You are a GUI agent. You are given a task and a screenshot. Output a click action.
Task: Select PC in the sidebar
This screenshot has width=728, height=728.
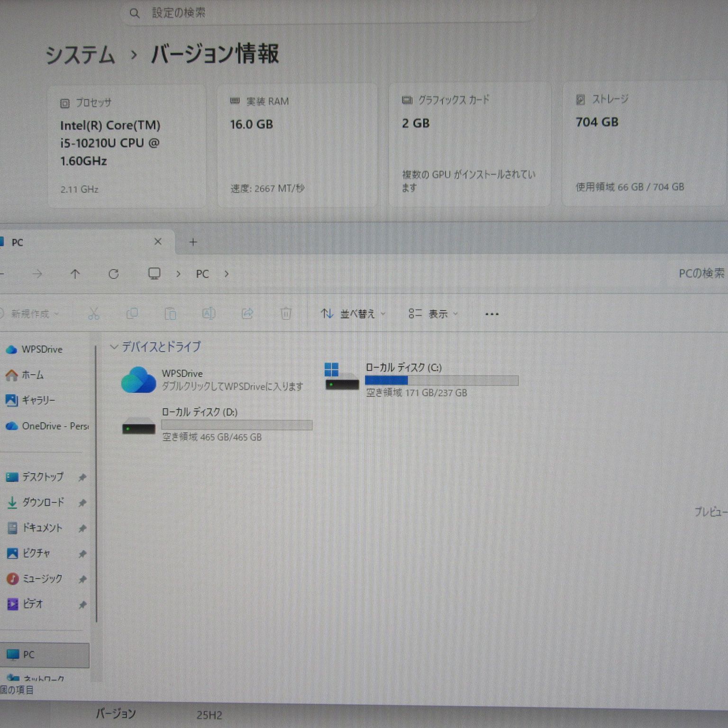point(45,655)
